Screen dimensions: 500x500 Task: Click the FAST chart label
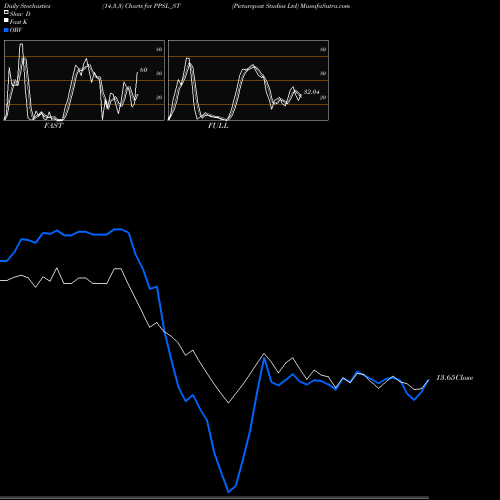53,126
